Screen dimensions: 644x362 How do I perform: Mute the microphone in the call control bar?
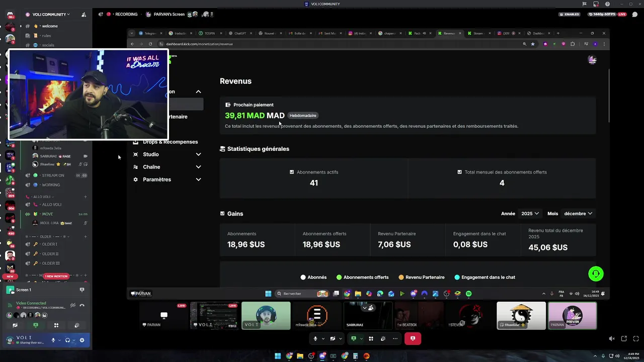(315, 339)
